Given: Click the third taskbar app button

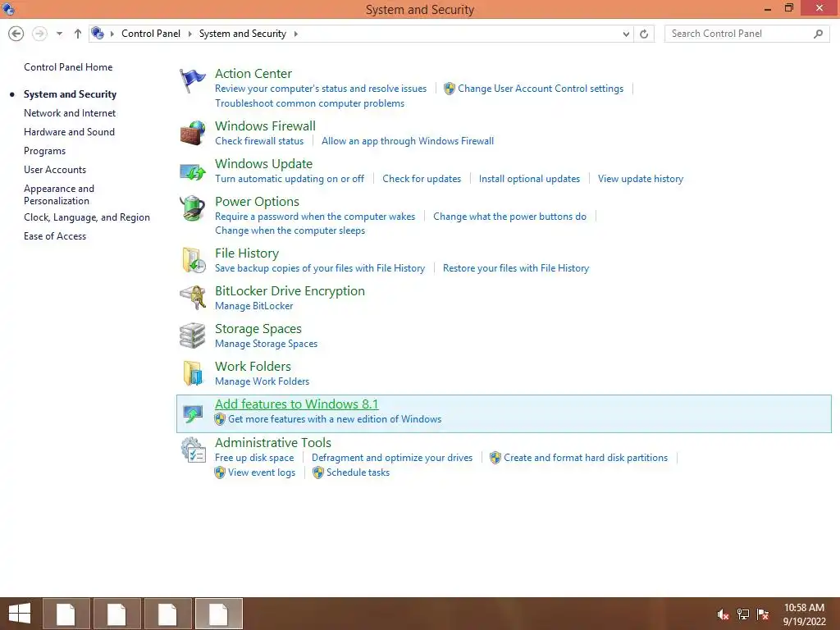Looking at the screenshot, I should (x=167, y=614).
